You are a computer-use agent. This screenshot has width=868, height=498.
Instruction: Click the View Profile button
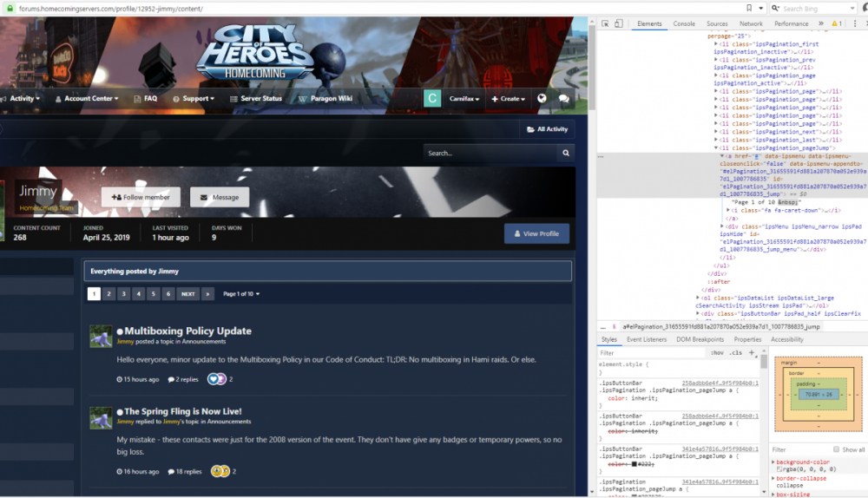click(536, 233)
